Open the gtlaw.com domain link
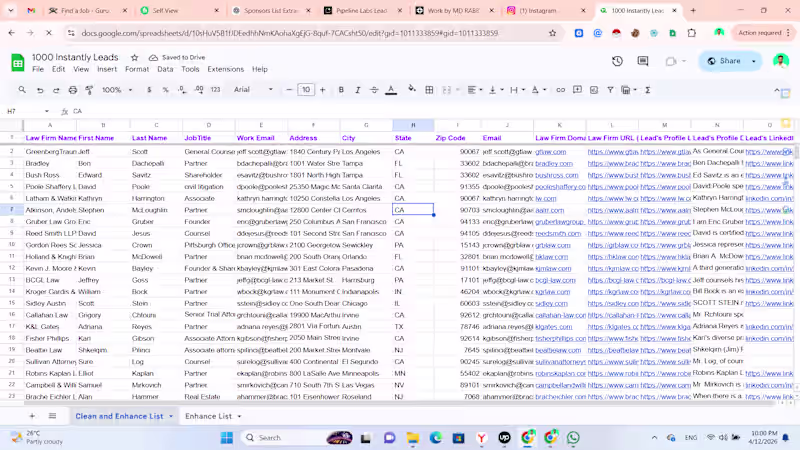 pos(551,152)
